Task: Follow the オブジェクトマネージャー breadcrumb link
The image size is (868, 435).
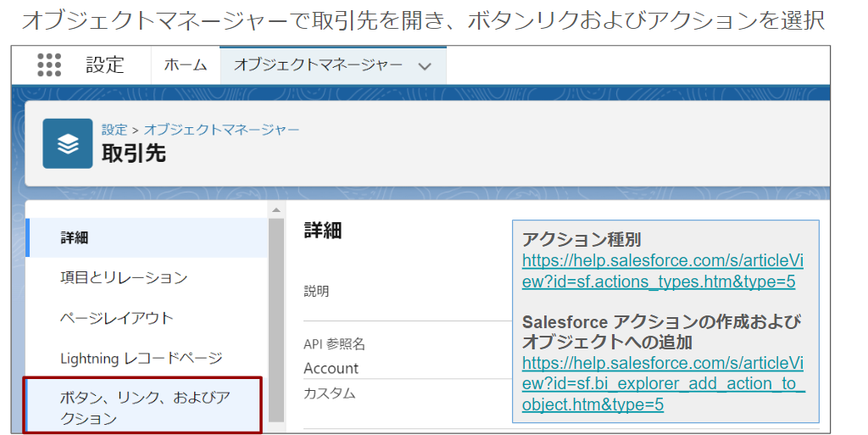Action: click(221, 130)
